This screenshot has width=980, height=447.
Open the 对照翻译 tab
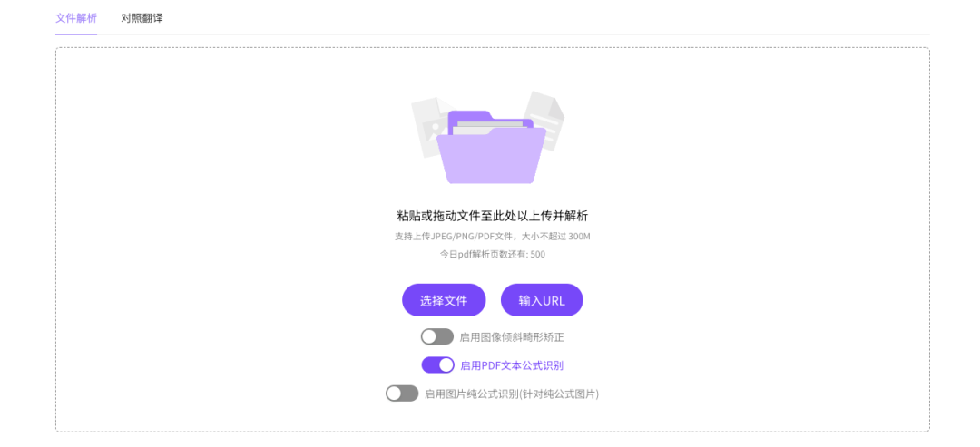[142, 17]
